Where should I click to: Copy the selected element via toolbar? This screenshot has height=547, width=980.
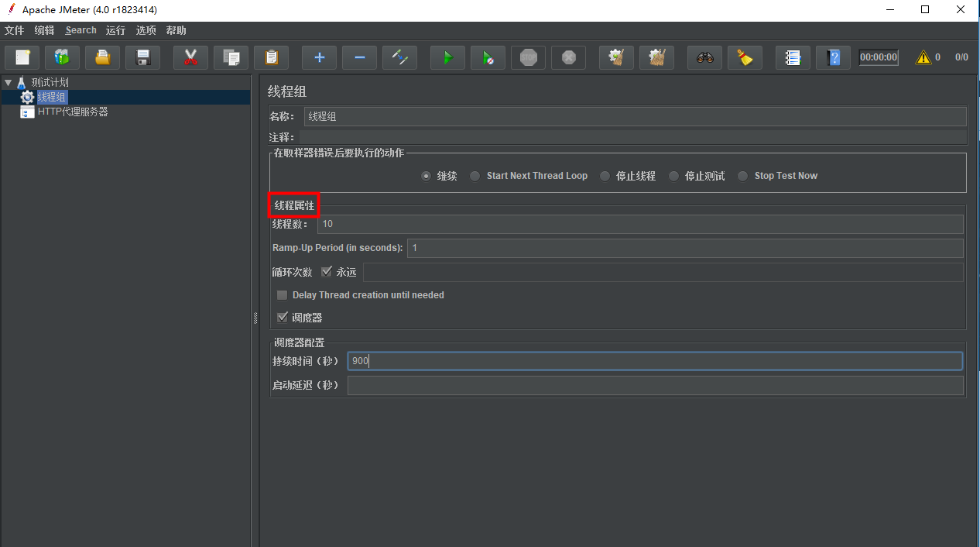click(231, 57)
